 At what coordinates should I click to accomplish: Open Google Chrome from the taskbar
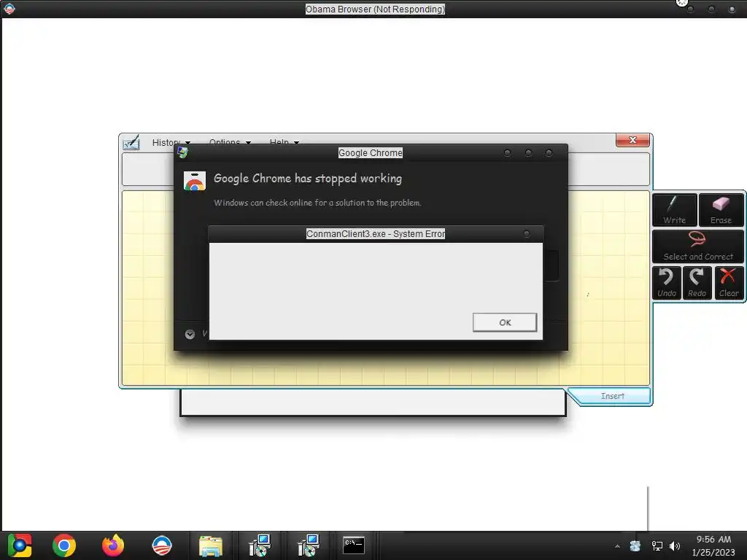tap(64, 545)
